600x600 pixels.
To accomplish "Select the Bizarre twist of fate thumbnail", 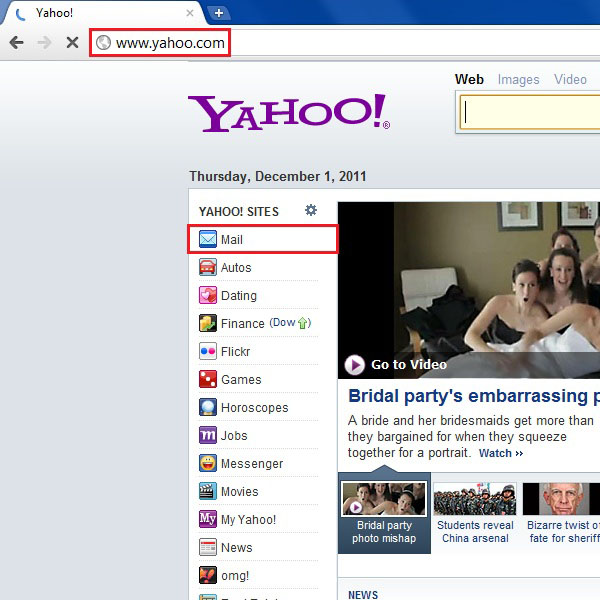I will pos(561,498).
